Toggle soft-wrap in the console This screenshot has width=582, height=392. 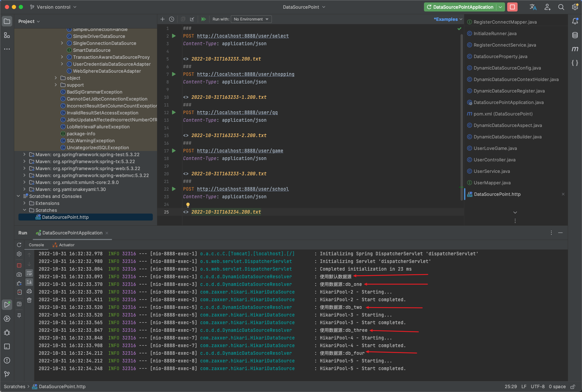29,273
